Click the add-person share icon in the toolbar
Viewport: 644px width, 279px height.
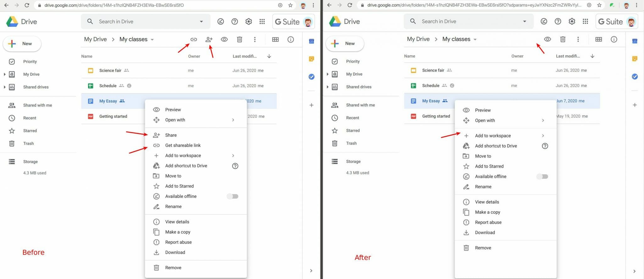(209, 39)
